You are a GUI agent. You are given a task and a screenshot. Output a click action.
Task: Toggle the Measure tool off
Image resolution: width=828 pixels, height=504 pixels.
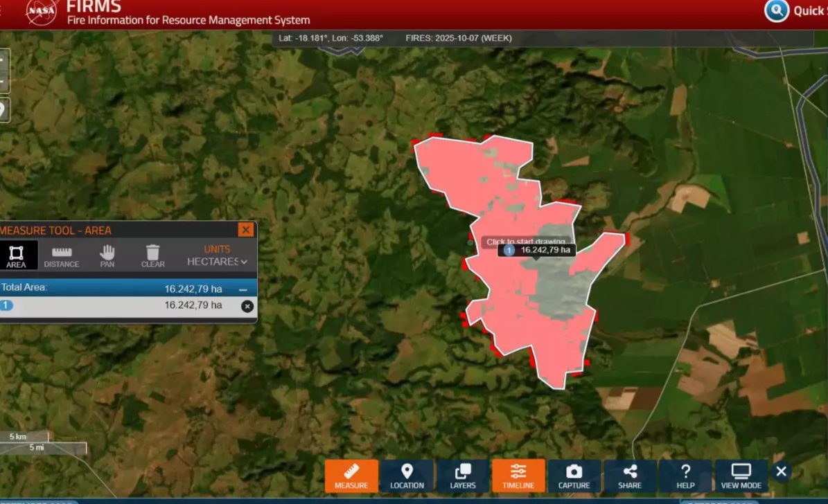pos(351,476)
